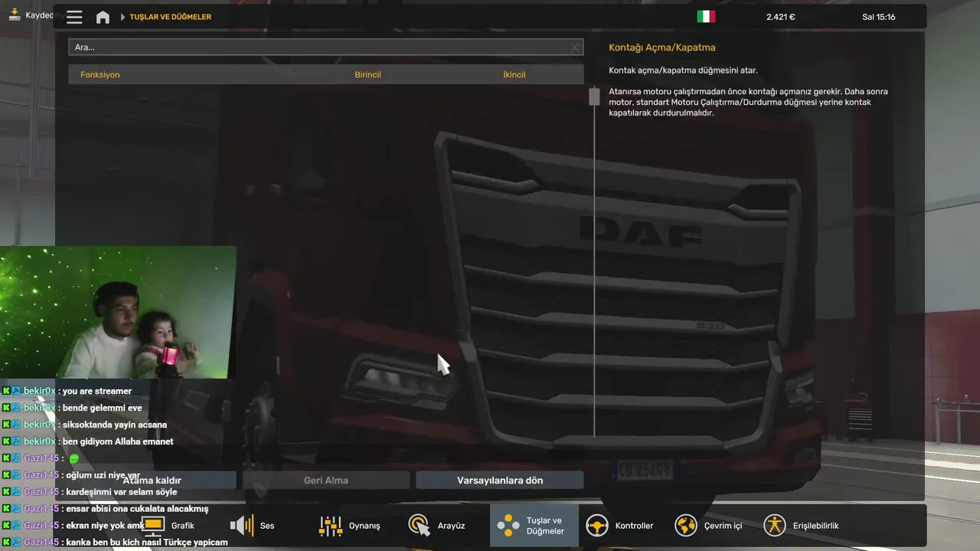
Task: Open the Erişilebilirlik tab
Action: (x=802, y=526)
